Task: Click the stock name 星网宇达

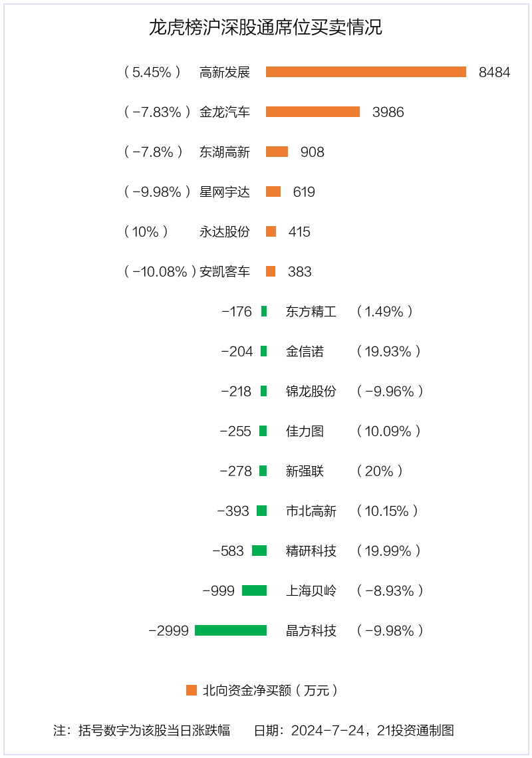Action: pyautogui.click(x=225, y=192)
